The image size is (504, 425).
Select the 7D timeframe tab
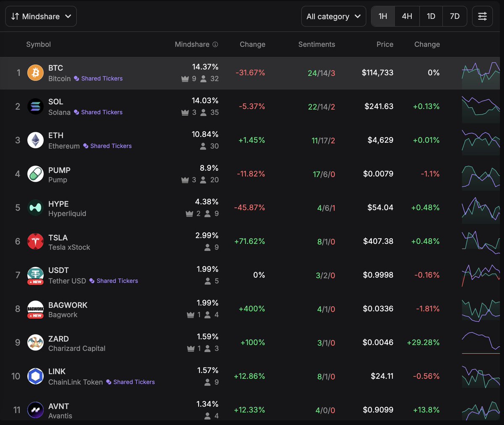point(455,16)
